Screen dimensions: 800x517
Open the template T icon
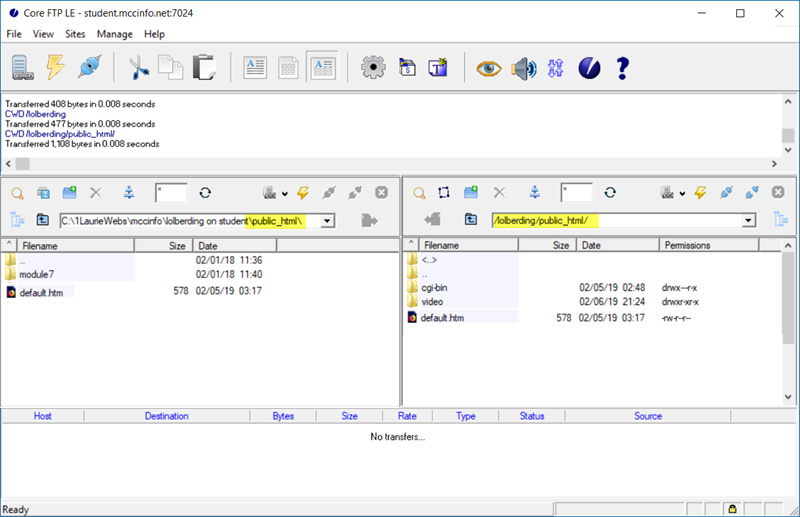pyautogui.click(x=438, y=67)
